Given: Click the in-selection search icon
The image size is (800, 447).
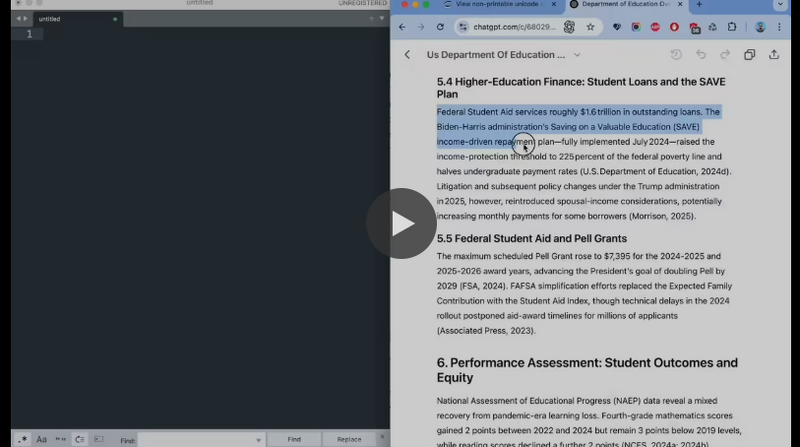Looking at the screenshot, I should pos(98,439).
